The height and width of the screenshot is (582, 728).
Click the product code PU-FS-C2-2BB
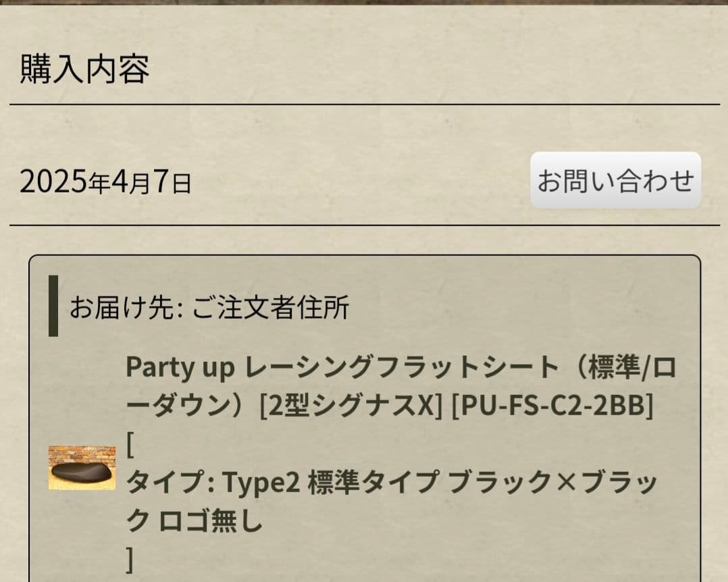[552, 407]
